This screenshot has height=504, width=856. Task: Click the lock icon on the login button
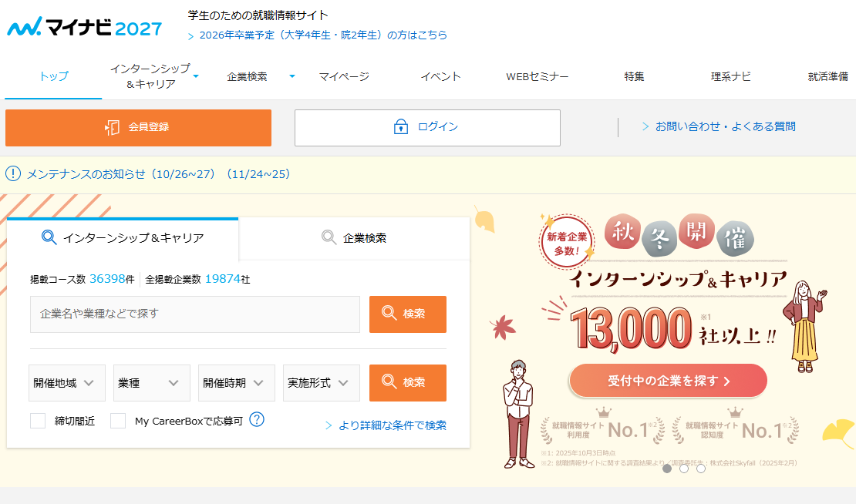point(399,127)
